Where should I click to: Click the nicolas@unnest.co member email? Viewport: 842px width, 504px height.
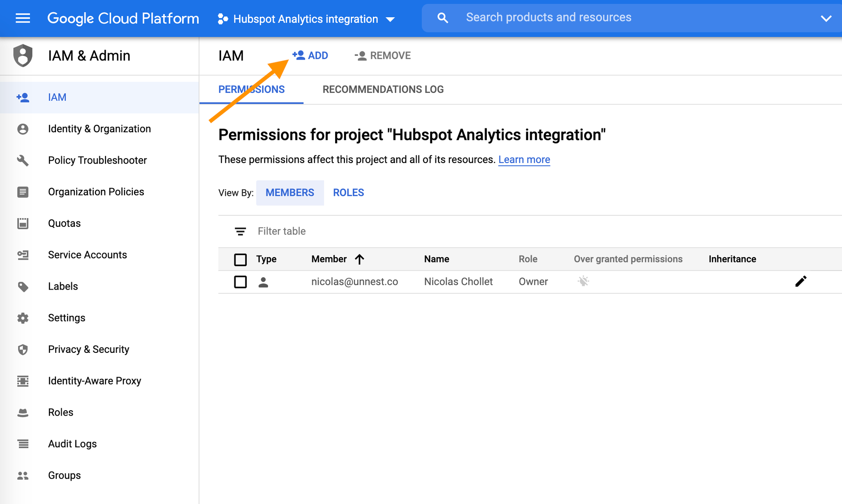click(x=354, y=281)
